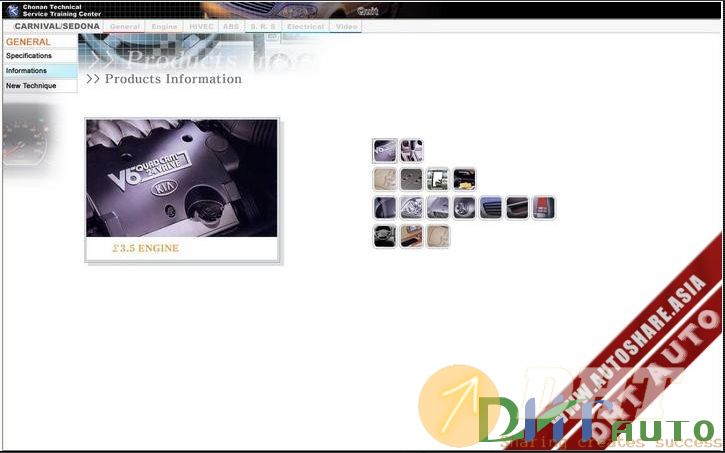Open the red tail lamp thumbnail
Viewport: 725px width, 453px height.
(x=544, y=208)
